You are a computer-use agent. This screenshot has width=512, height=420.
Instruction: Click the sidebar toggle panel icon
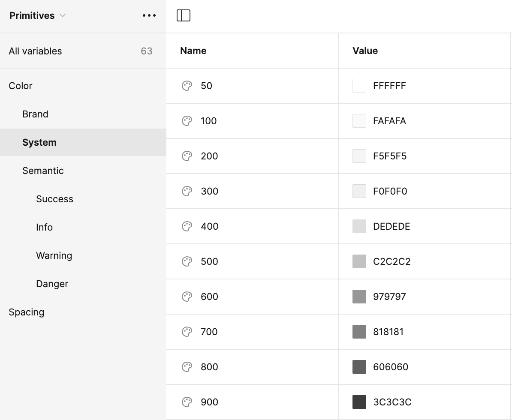click(x=184, y=16)
